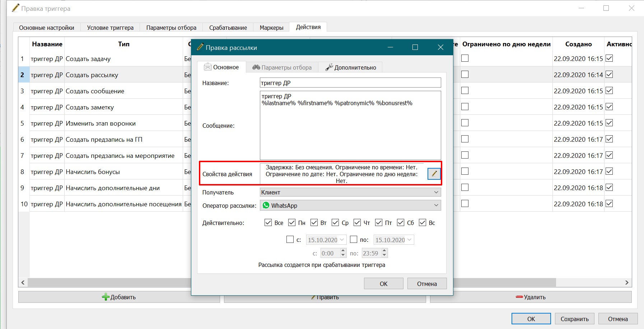Click the horizontal scrollbar's right arrow

point(627,283)
